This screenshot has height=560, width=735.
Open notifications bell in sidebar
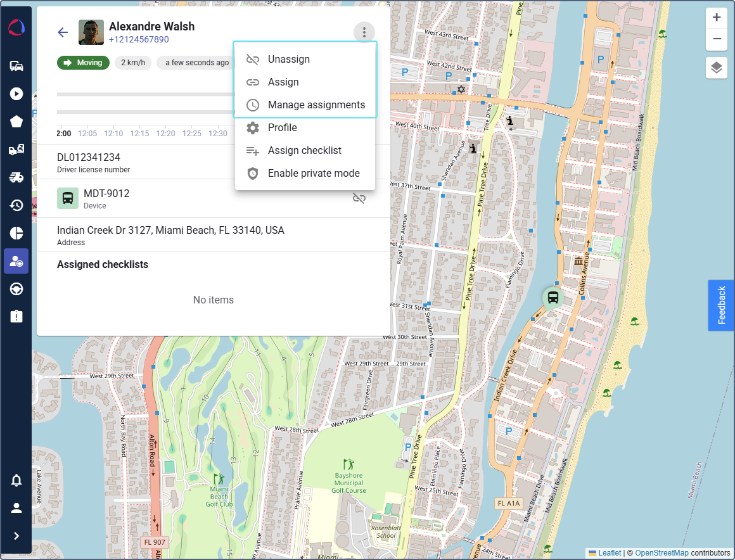(16, 481)
